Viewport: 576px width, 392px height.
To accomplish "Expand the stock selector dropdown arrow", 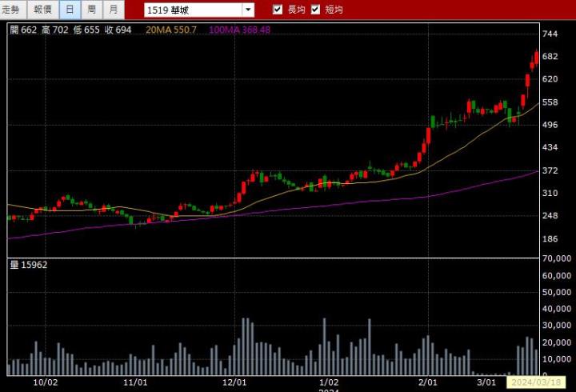I will tap(248, 10).
